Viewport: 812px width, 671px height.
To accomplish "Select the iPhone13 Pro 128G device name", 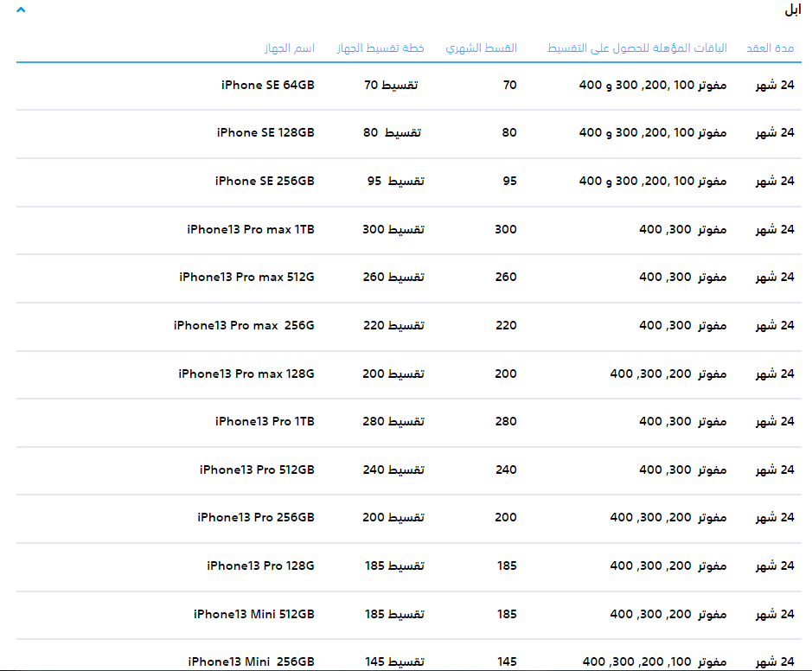I will click(x=260, y=566).
